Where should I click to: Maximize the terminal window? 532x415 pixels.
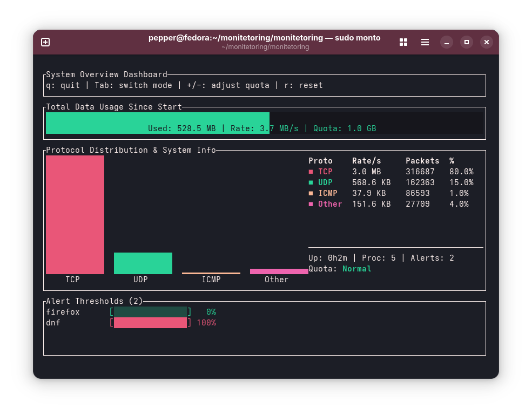[467, 42]
